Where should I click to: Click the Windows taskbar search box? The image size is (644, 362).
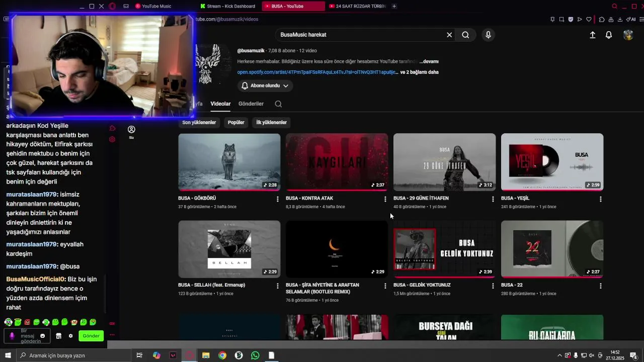pyautogui.click(x=74, y=355)
